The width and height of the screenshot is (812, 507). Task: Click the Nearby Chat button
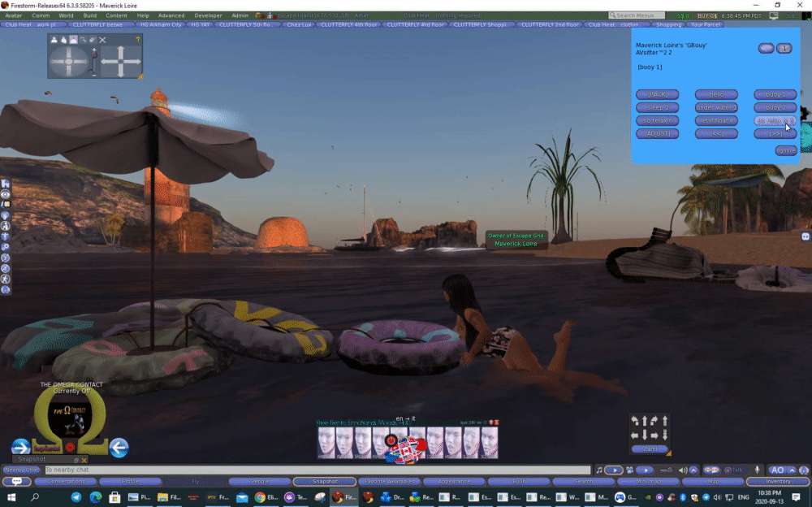(22, 470)
